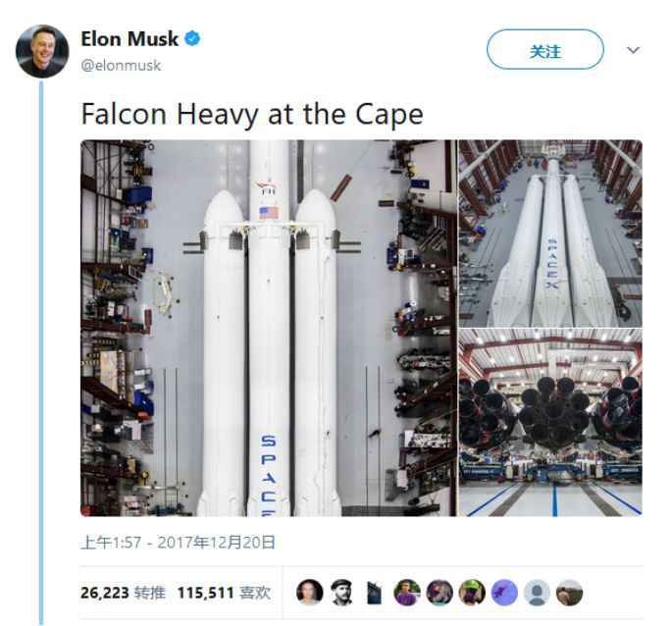672x626 pixels.
Task: Open the angled hangar rocket photo
Action: [550, 234]
